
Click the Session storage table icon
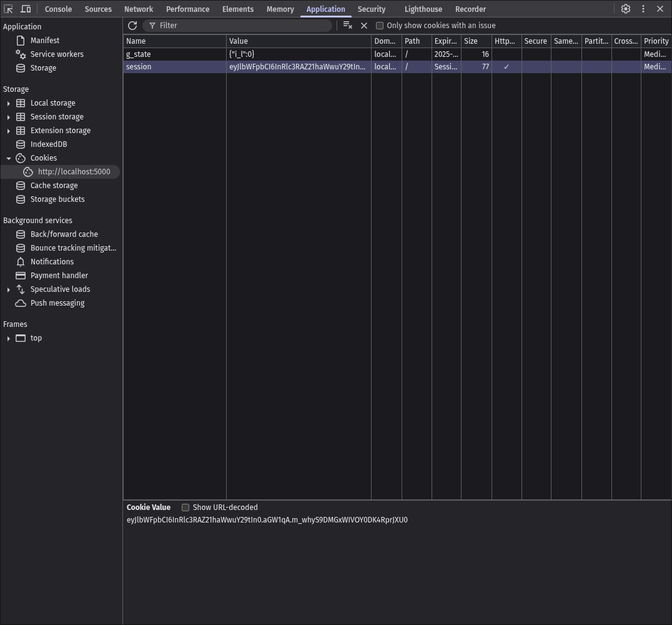tap(21, 117)
